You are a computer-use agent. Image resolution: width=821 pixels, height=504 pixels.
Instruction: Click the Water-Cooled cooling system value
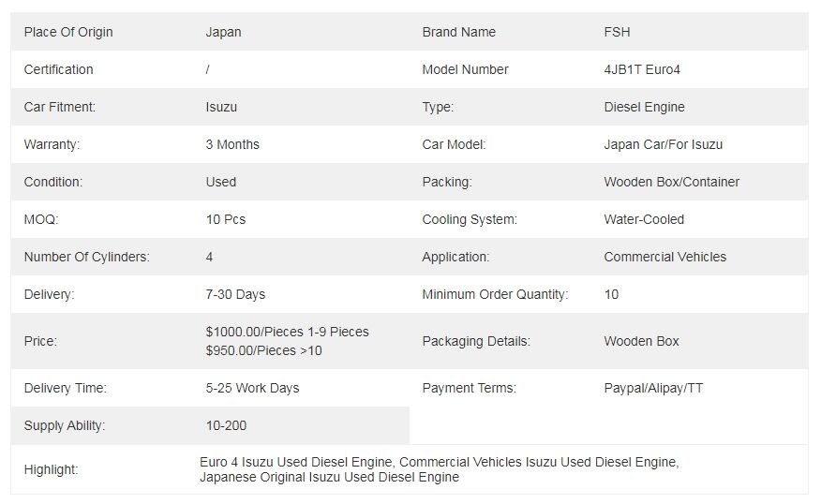point(644,219)
